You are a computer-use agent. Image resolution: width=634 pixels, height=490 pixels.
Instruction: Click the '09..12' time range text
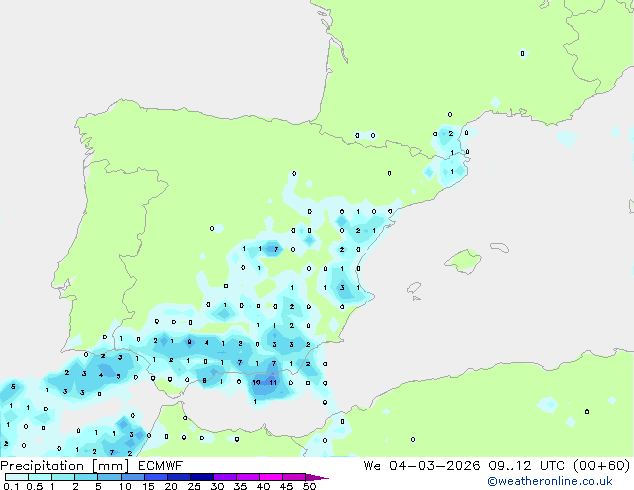click(x=509, y=466)
